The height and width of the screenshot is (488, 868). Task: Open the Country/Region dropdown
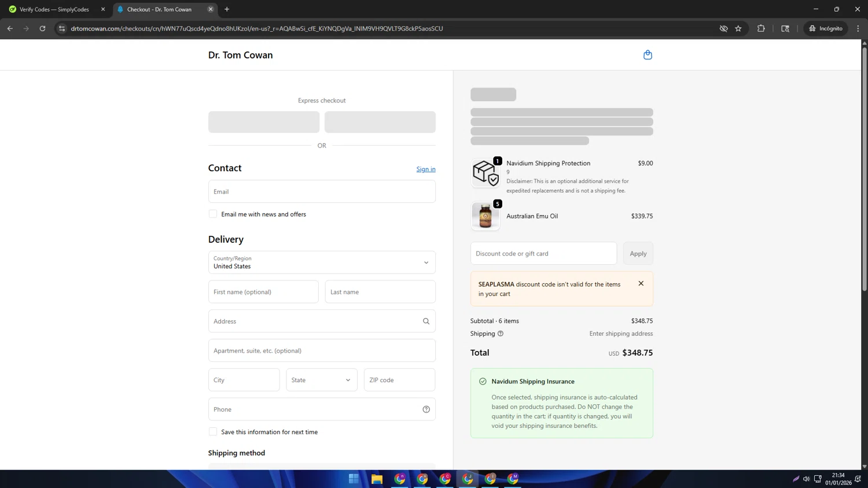(322, 263)
